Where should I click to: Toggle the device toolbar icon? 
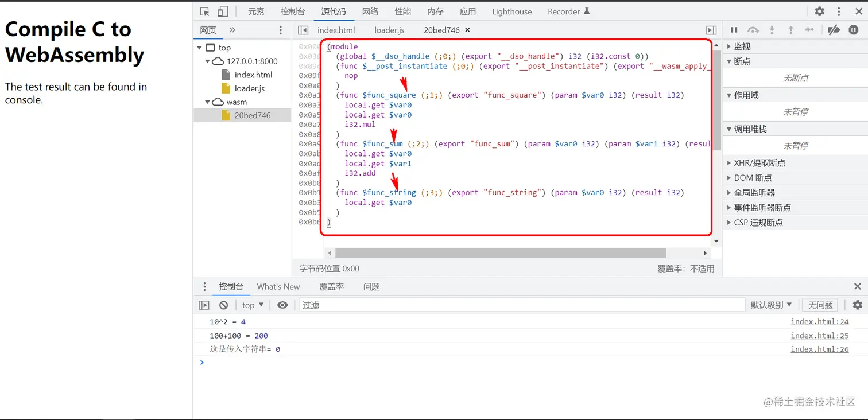(x=223, y=11)
